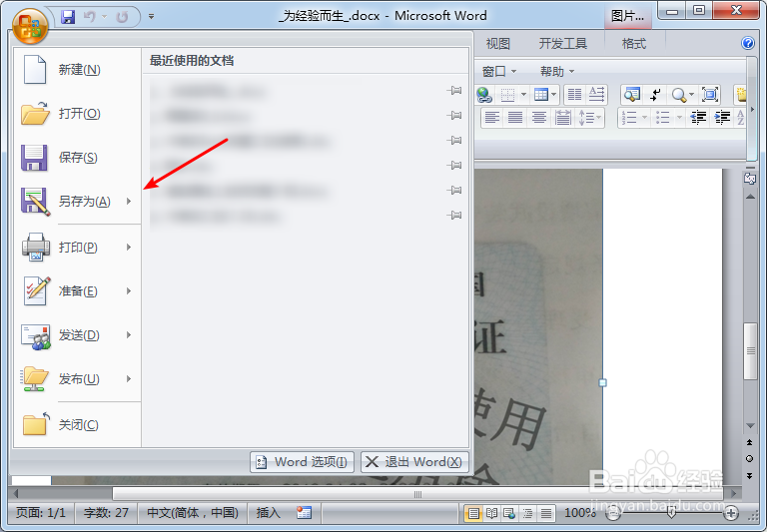Choose 保存(S) from the Office menu

tap(77, 158)
